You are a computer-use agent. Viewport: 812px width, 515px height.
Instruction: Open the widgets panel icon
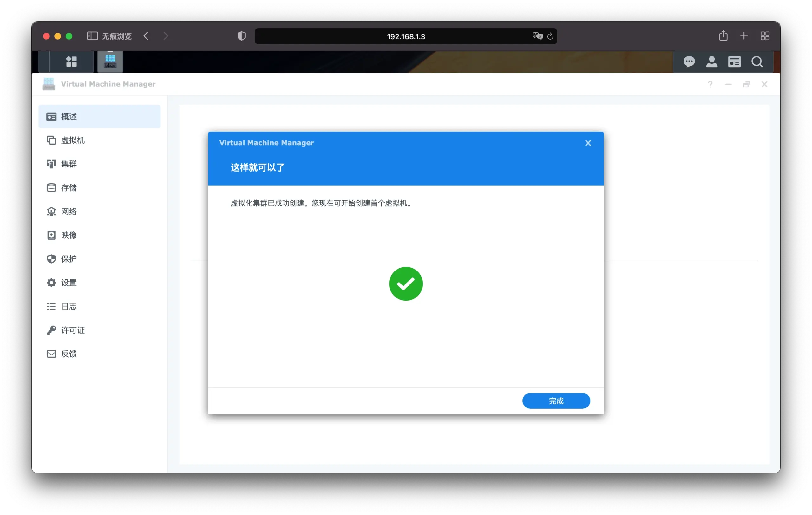pyautogui.click(x=734, y=62)
